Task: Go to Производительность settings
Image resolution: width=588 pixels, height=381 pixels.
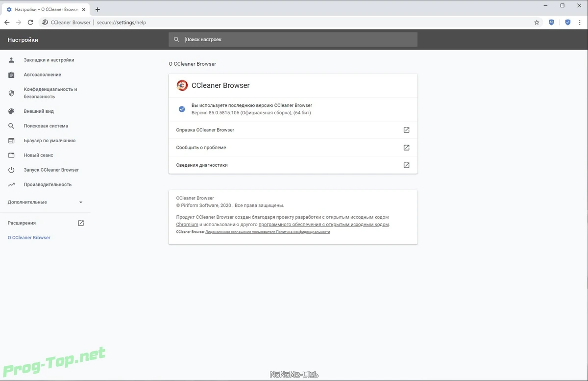Action: [48, 185]
